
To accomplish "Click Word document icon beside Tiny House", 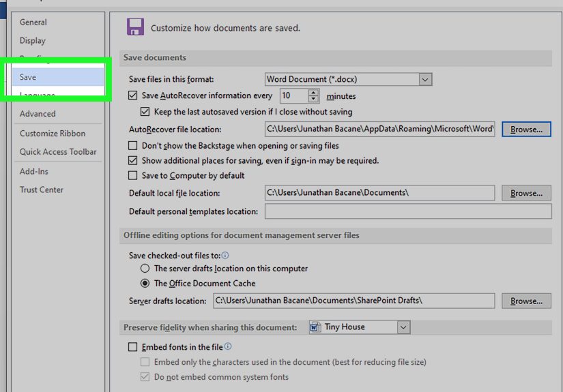I will click(315, 327).
